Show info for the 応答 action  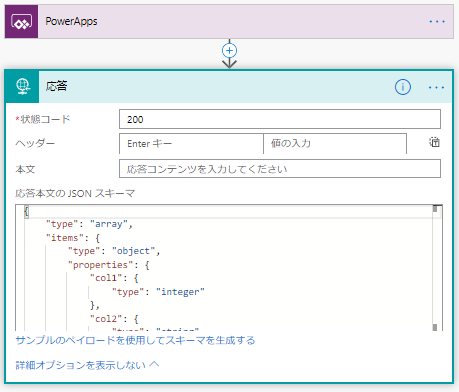[x=403, y=87]
